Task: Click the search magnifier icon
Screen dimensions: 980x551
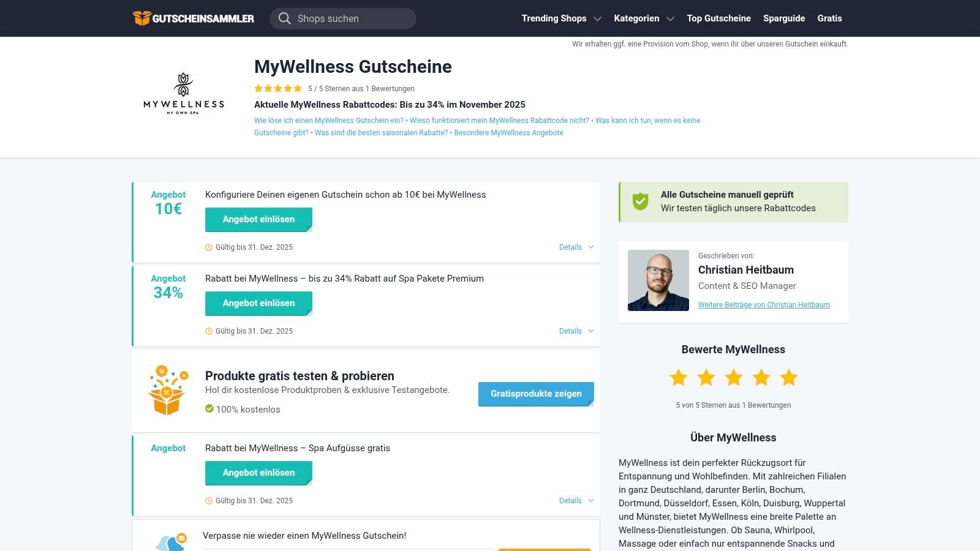Action: tap(284, 18)
